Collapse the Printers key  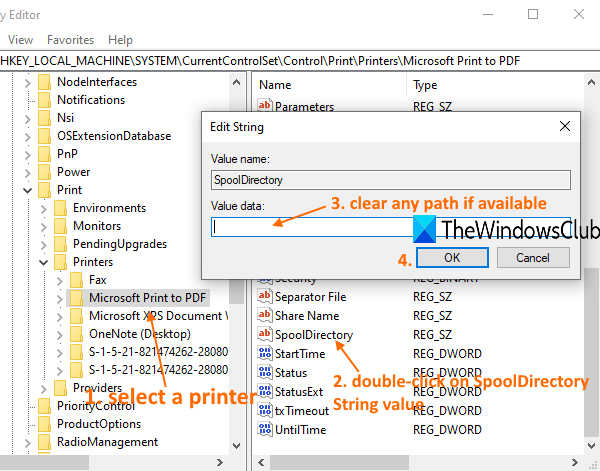pos(43,262)
